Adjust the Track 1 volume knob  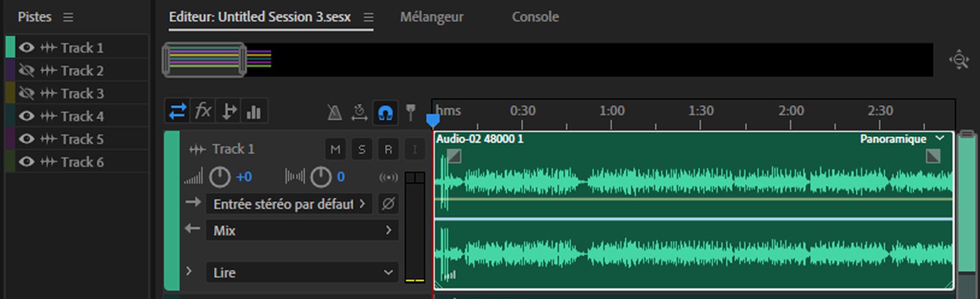click(220, 177)
